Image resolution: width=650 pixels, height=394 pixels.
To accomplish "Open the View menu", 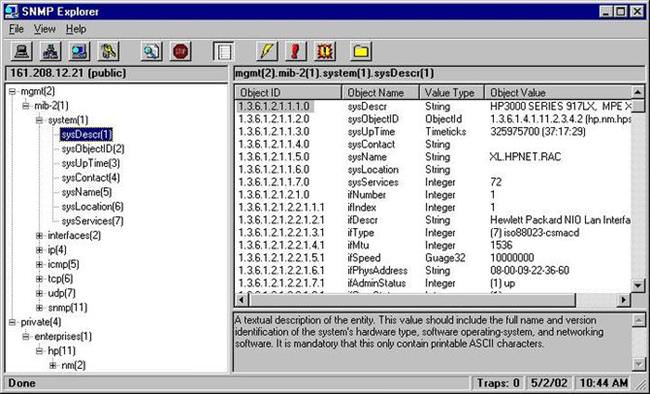I will (44, 29).
